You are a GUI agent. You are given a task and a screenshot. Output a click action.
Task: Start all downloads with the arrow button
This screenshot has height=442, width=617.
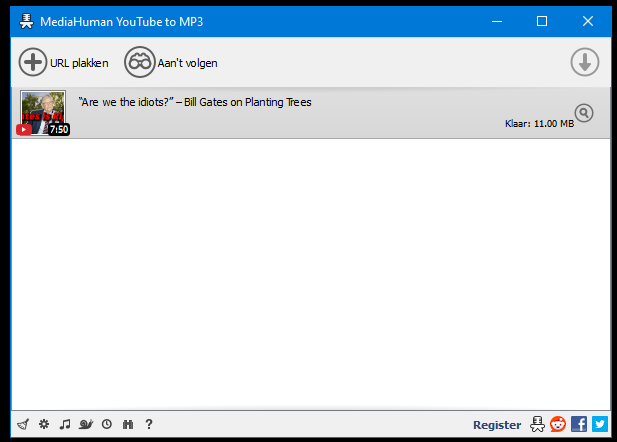585,62
